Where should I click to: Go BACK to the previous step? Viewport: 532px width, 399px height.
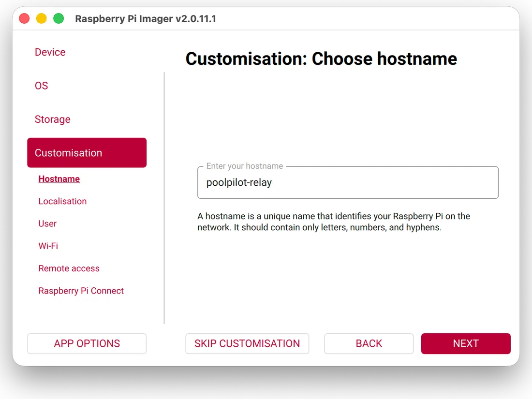369,344
